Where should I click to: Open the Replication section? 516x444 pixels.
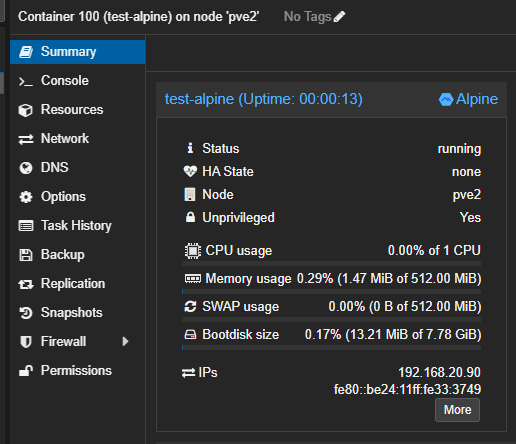[x=77, y=284]
